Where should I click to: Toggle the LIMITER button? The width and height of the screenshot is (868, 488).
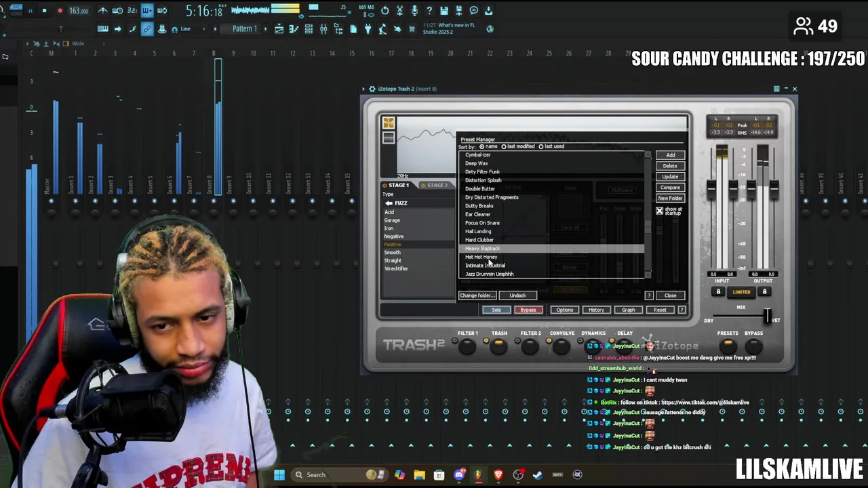(x=741, y=292)
